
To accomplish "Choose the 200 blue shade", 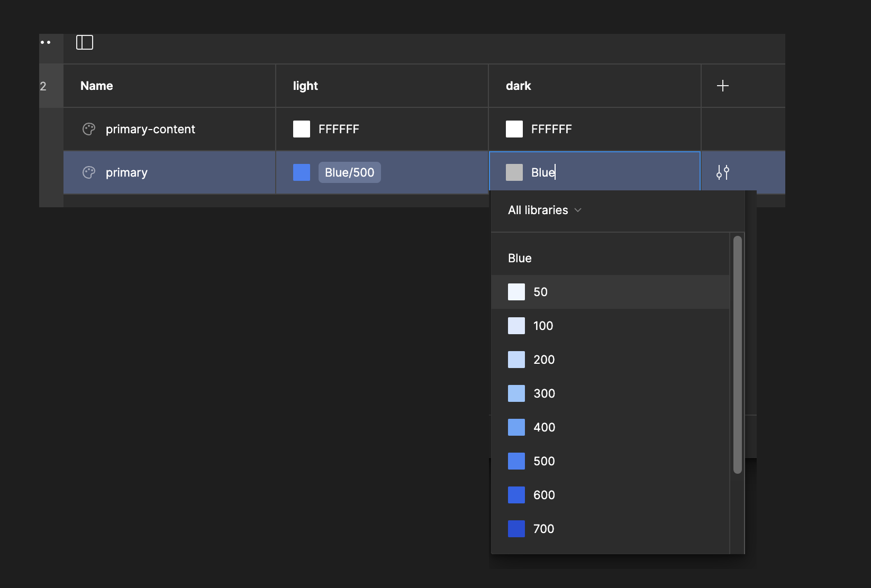I will coord(610,360).
